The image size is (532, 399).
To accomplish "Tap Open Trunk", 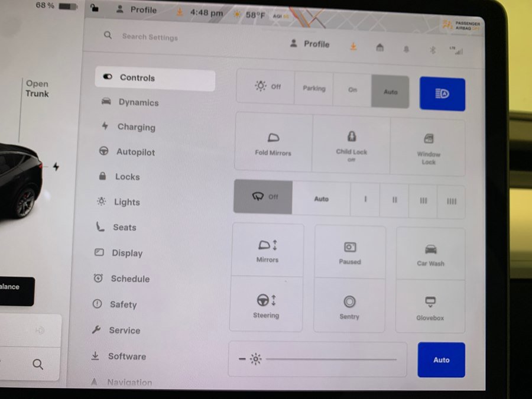I will pos(37,89).
